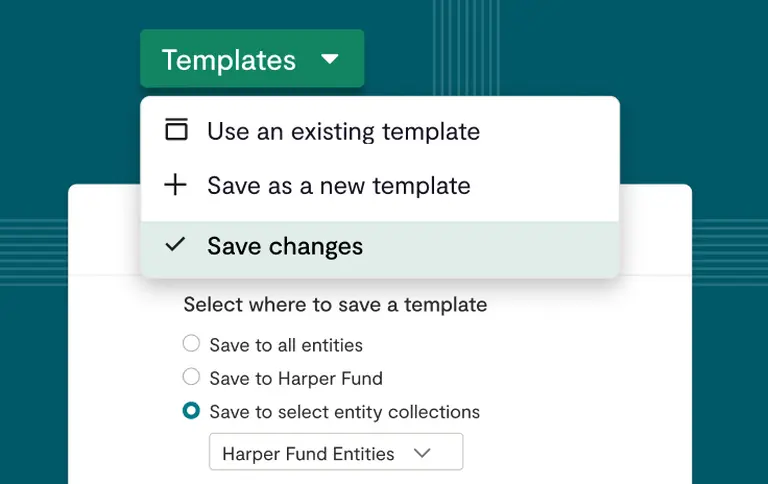Open the Harper Fund Entities dropdown
The image size is (768, 484).
pos(335,452)
